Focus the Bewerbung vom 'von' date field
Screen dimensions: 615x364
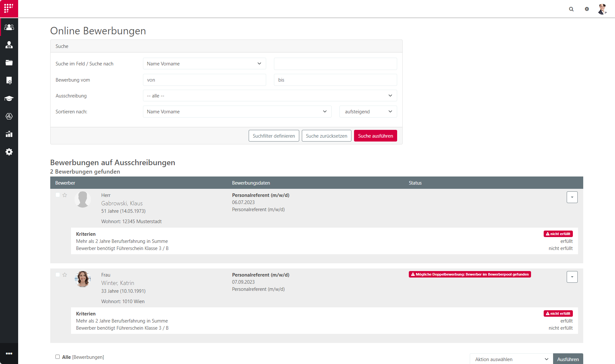204,80
